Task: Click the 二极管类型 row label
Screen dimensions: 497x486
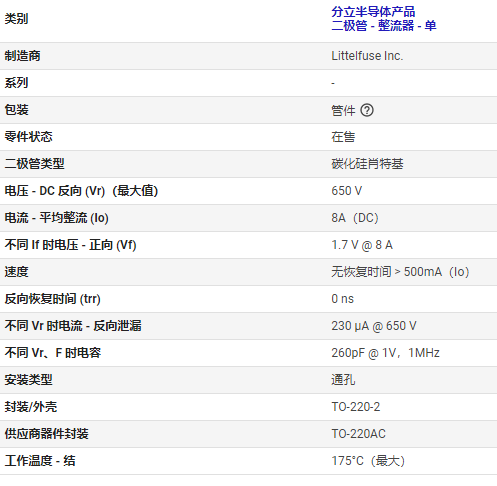Action: [34, 164]
